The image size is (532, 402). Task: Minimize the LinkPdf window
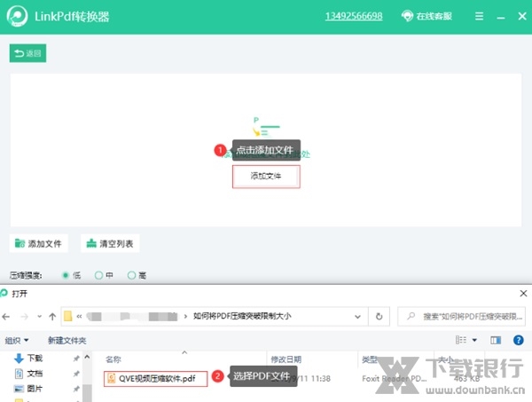501,17
